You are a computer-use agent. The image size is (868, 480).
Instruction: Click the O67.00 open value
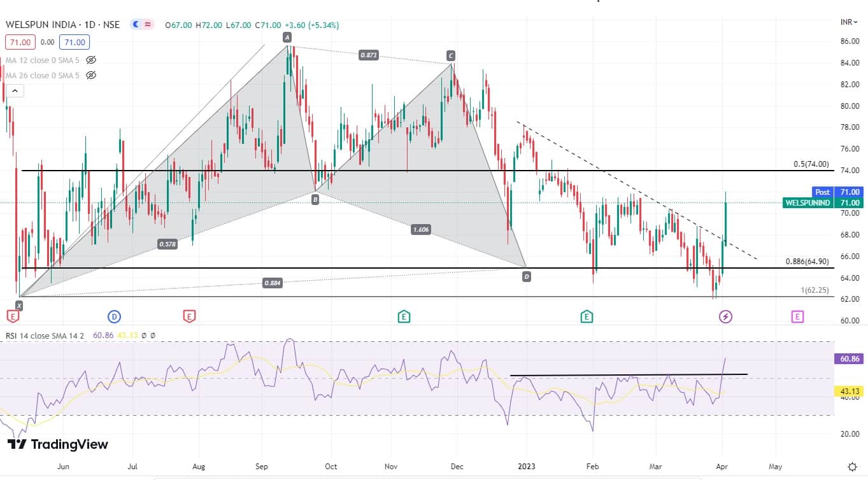point(178,25)
